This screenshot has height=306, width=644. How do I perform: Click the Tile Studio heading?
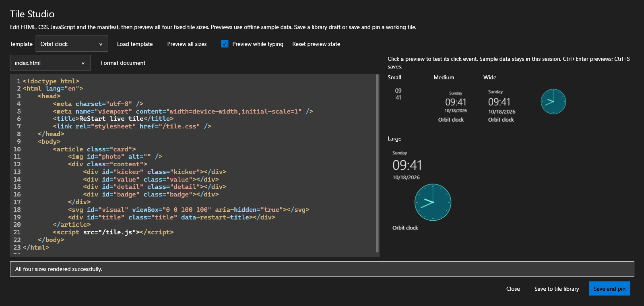(32, 14)
